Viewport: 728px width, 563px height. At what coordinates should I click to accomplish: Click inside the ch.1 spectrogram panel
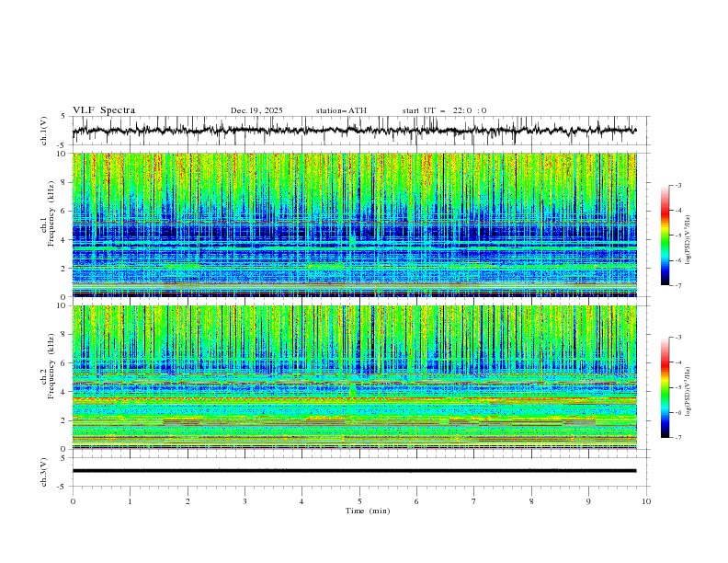[x=354, y=224]
